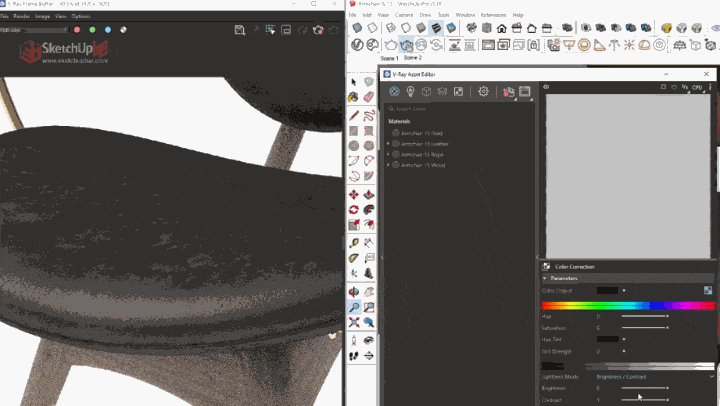Click the Orbit tool
Image resolution: width=720 pixels, height=406 pixels.
coord(354,290)
